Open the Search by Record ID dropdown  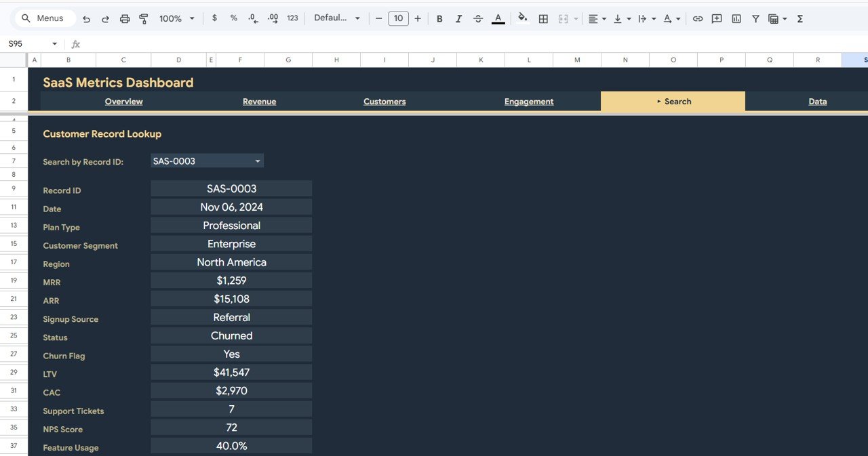point(257,161)
